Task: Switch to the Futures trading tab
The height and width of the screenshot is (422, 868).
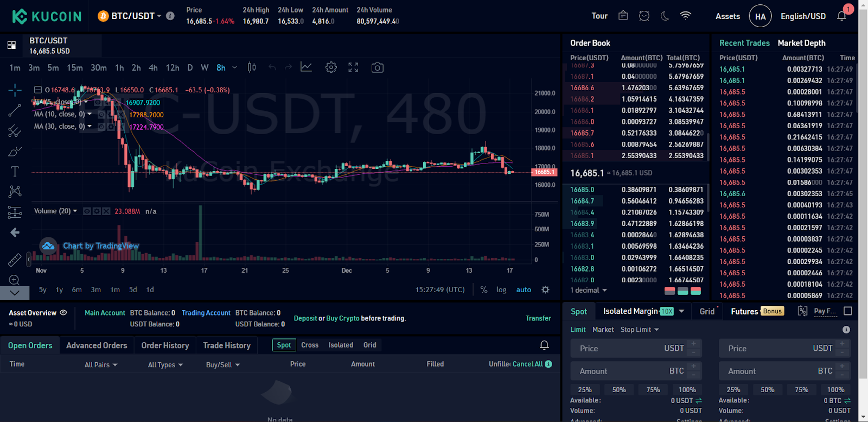Action: [x=744, y=311]
